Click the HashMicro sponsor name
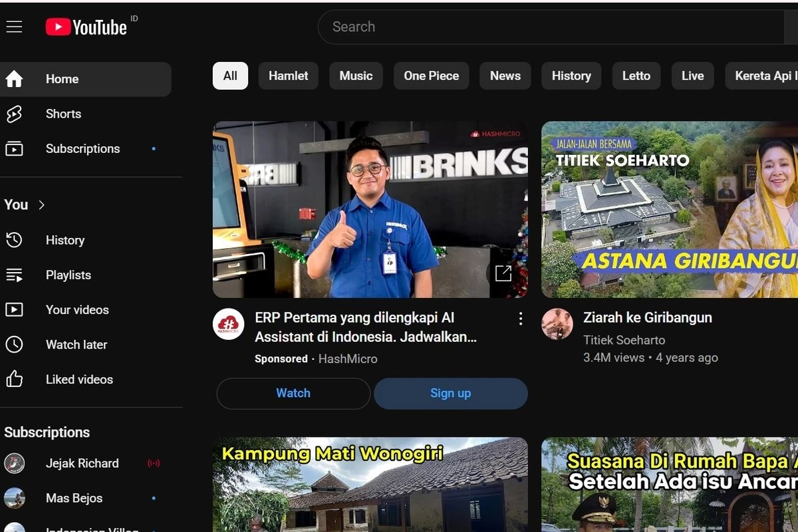This screenshot has width=798, height=532. coord(348,358)
